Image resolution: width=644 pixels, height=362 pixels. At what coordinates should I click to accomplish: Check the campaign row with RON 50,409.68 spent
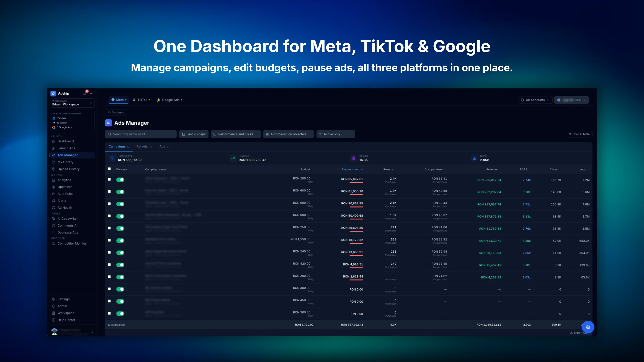109,216
